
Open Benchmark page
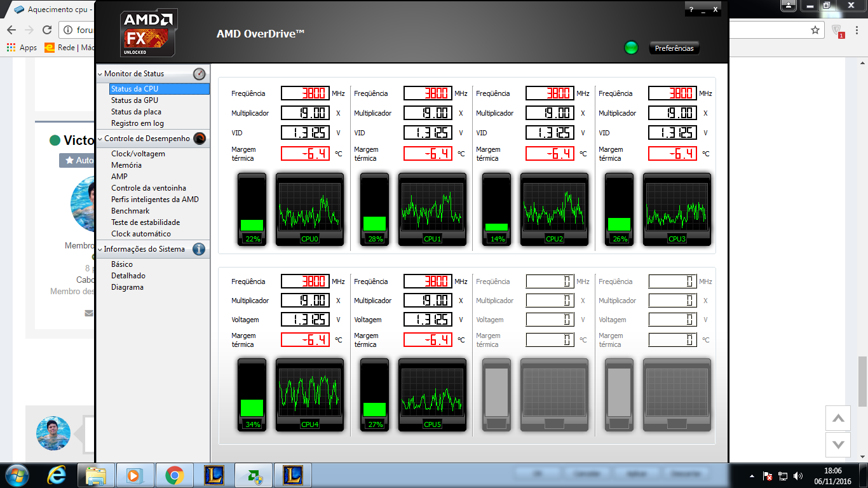pyautogui.click(x=130, y=211)
